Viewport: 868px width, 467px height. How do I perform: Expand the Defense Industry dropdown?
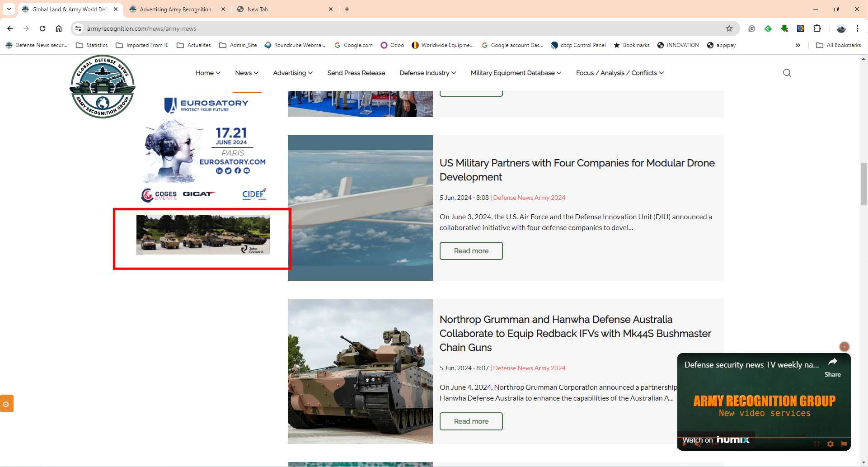(x=427, y=73)
